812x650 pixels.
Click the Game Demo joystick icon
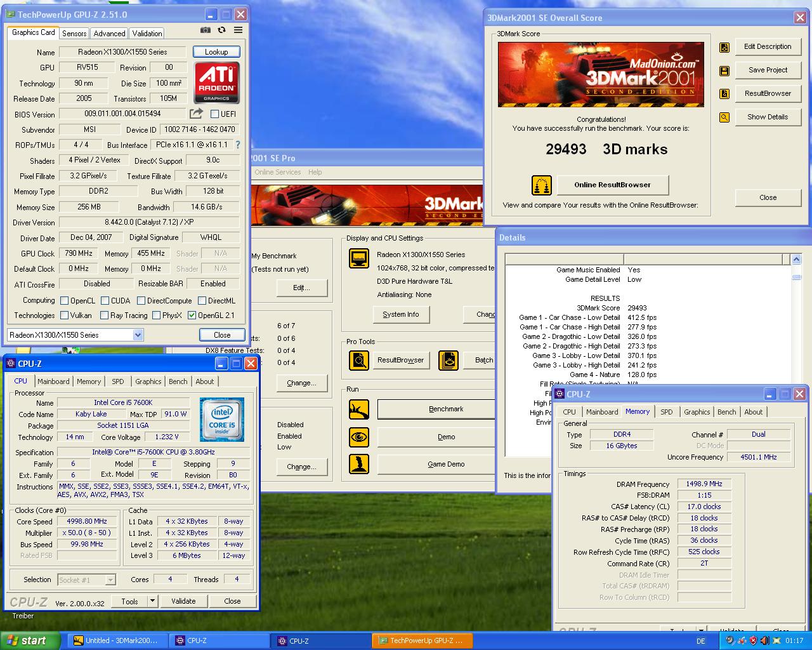(359, 465)
